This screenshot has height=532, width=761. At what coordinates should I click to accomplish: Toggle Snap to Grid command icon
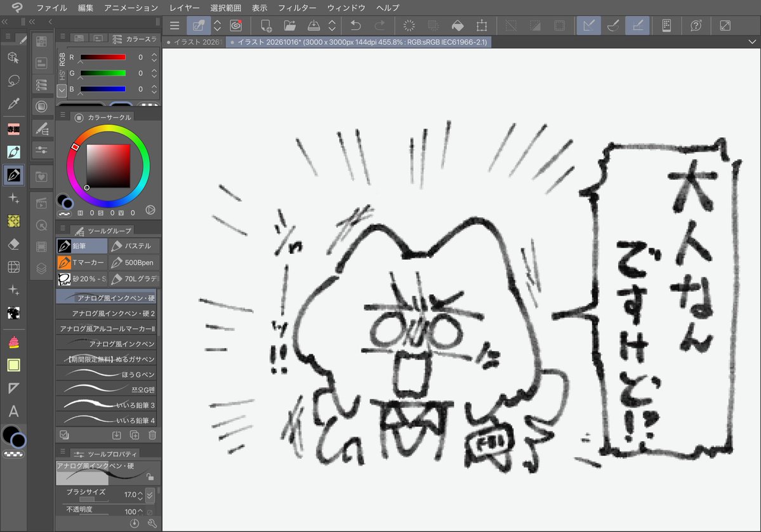tap(637, 25)
